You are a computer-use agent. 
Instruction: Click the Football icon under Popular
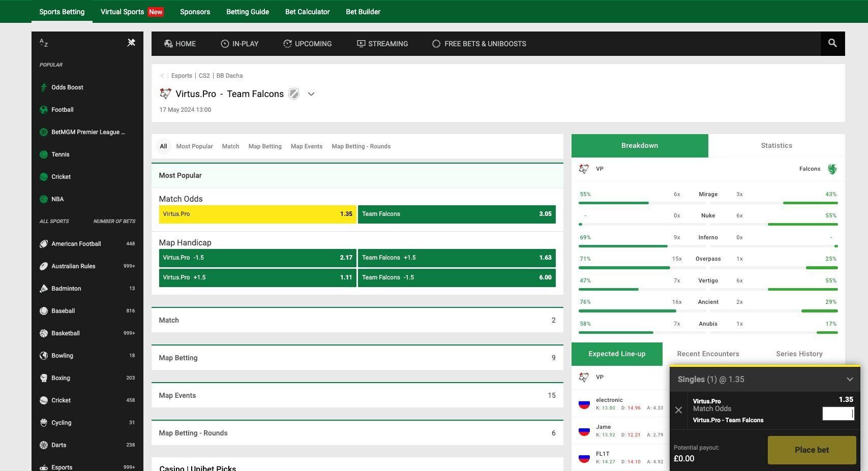click(44, 110)
